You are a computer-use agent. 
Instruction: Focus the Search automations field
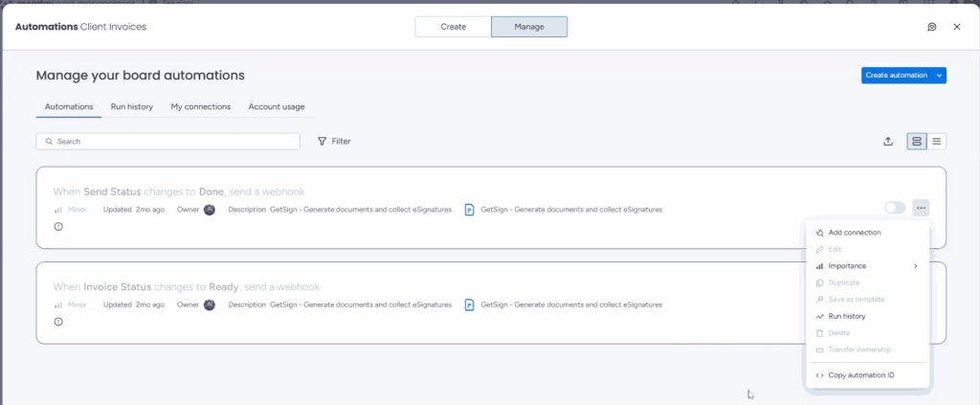(x=168, y=142)
